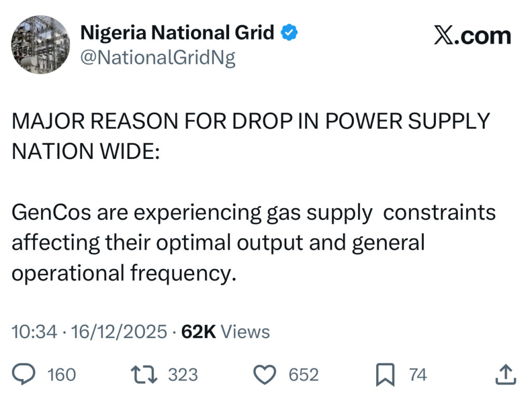The width and height of the screenshot is (532, 408).
Task: Open the share upload arrow icon
Action: pyautogui.click(x=505, y=374)
